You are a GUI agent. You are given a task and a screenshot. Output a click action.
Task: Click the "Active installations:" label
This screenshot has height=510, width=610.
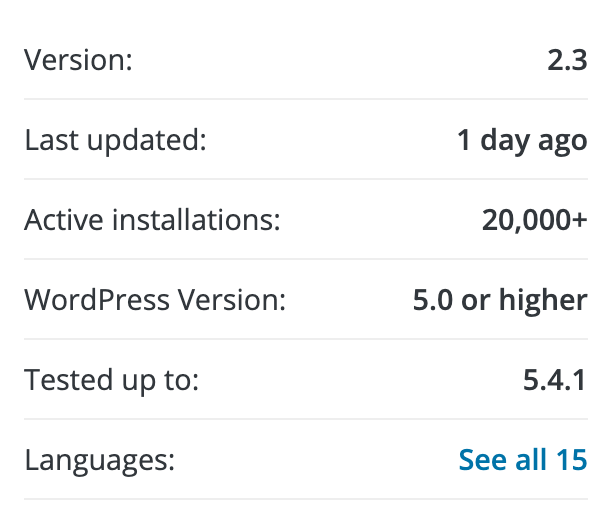(152, 220)
